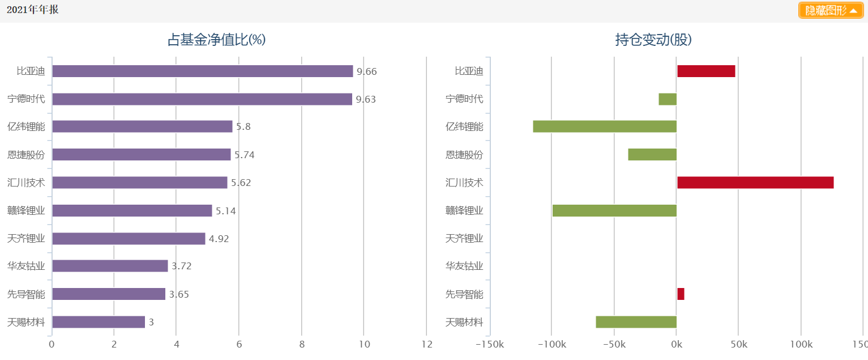868x360 pixels.
Task: Click the 天齐锂业 purple bar 4.92
Action: (x=128, y=238)
